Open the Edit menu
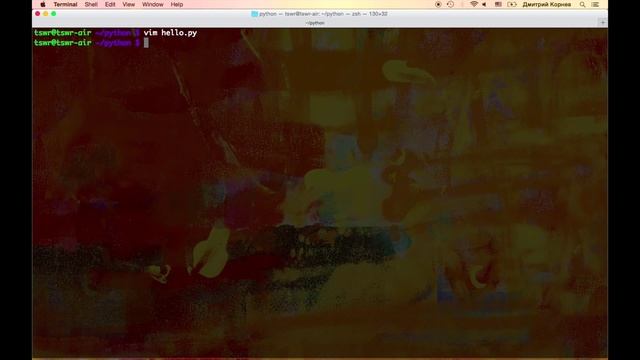Screen dimensions: 640x360 click(x=110, y=4)
